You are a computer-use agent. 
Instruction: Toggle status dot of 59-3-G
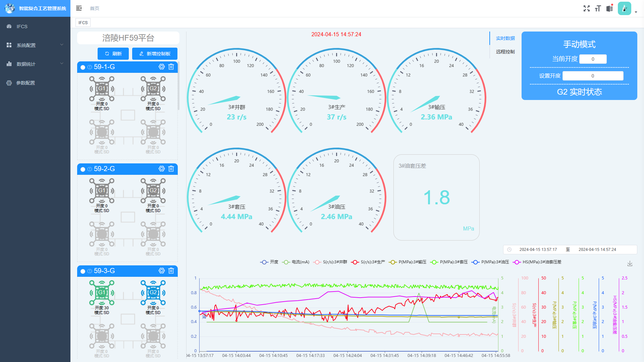(83, 271)
